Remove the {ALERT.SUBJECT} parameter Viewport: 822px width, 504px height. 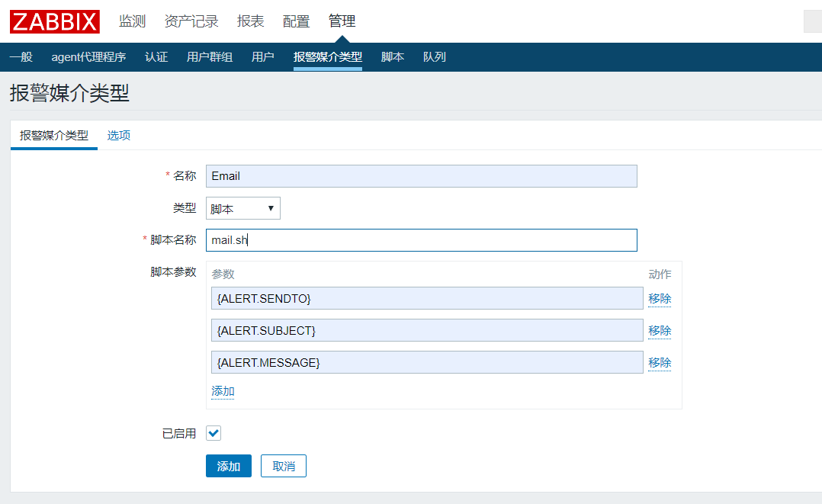660,331
